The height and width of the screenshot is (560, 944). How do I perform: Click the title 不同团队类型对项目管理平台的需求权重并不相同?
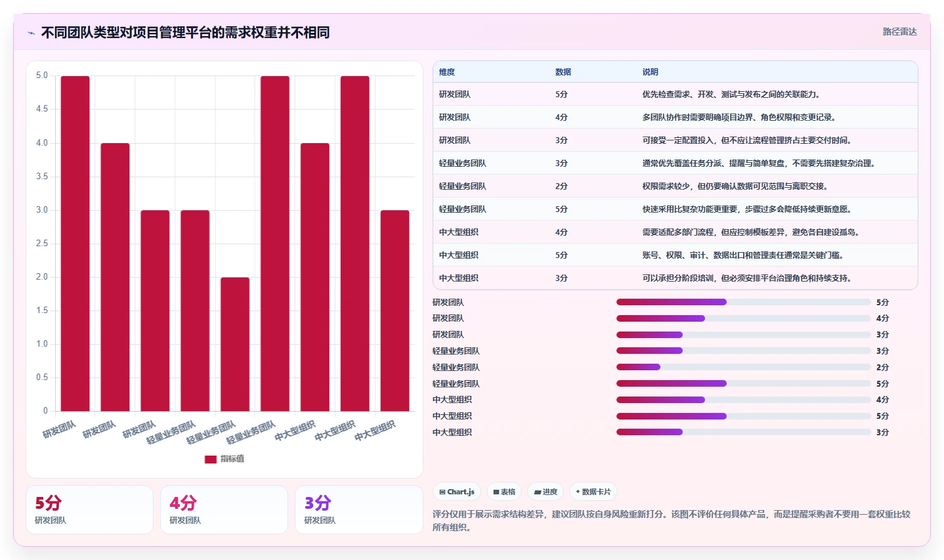(x=185, y=32)
